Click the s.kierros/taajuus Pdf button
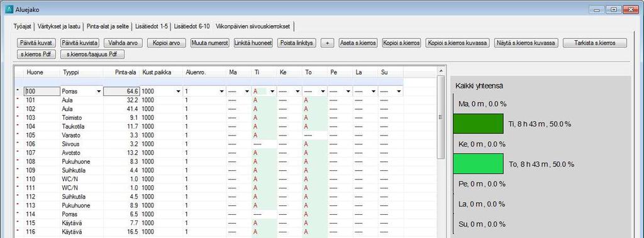 (92, 54)
